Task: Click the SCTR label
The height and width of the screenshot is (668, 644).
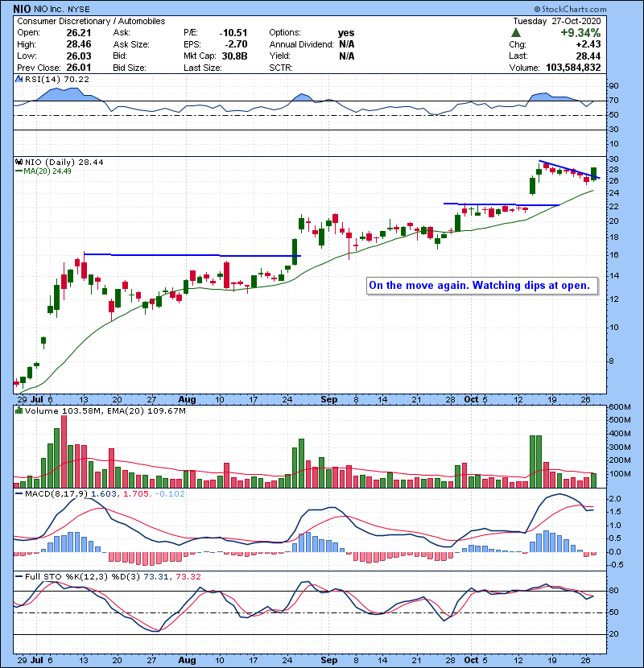Action: pos(281,68)
